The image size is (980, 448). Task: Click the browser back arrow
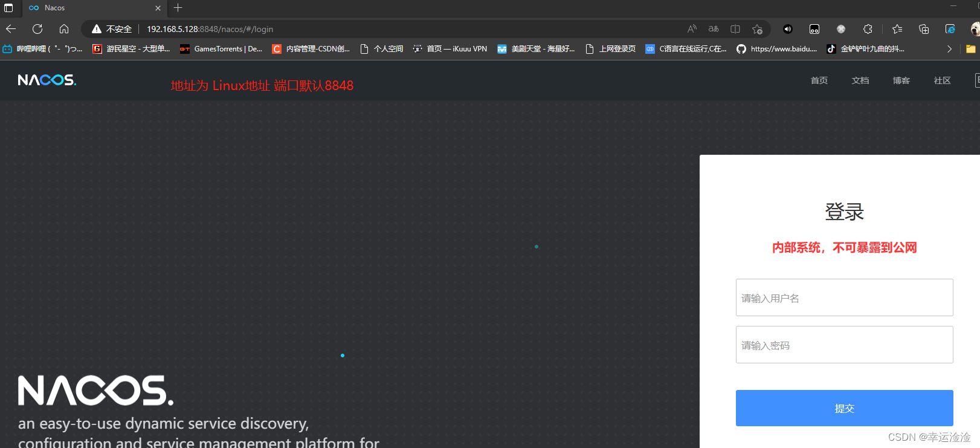11,29
